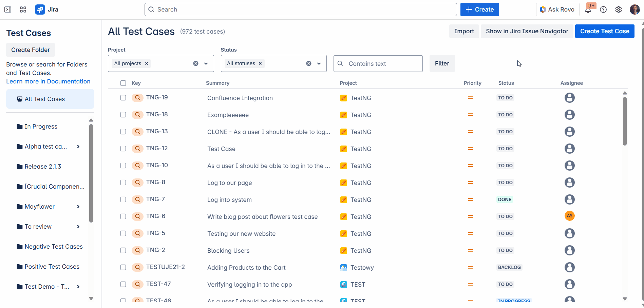
Task: Click the priority icon for TNG-12
Action: click(471, 149)
